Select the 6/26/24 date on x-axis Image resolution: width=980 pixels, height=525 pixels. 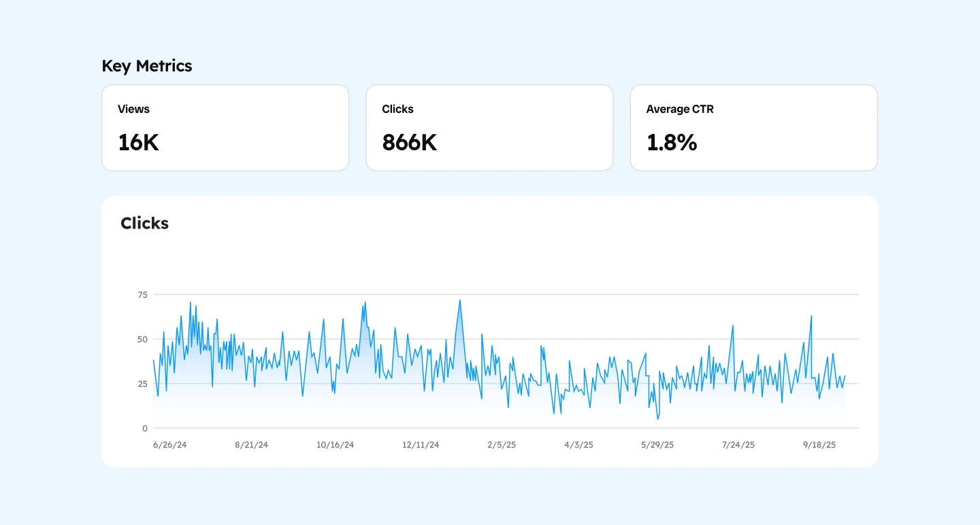click(170, 445)
